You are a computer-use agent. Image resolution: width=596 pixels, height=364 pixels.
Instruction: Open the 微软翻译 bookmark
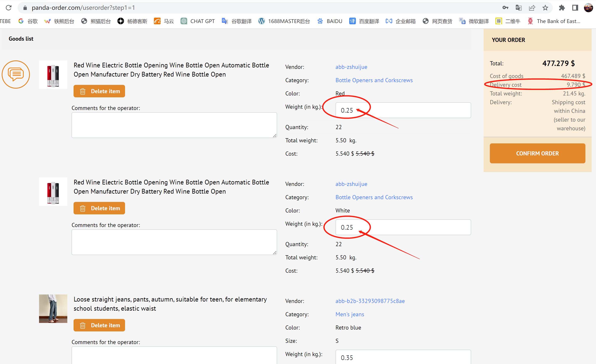474,21
